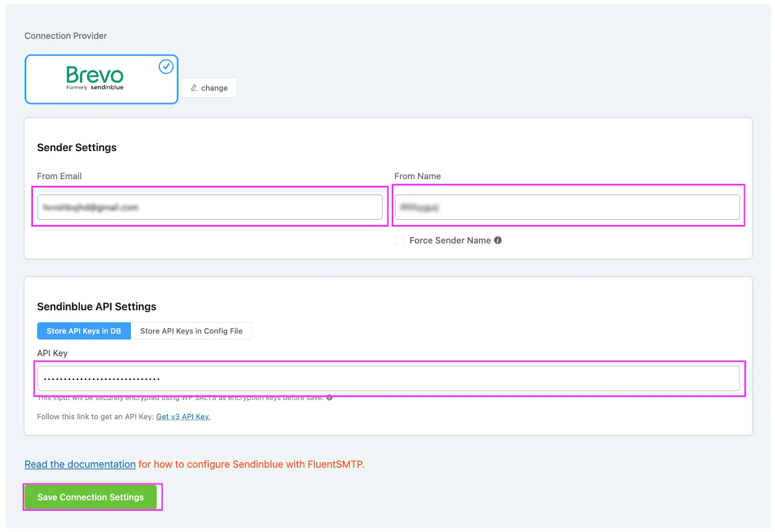Enable the Force Sender Name checkbox
The image size is (775, 532).
click(399, 241)
